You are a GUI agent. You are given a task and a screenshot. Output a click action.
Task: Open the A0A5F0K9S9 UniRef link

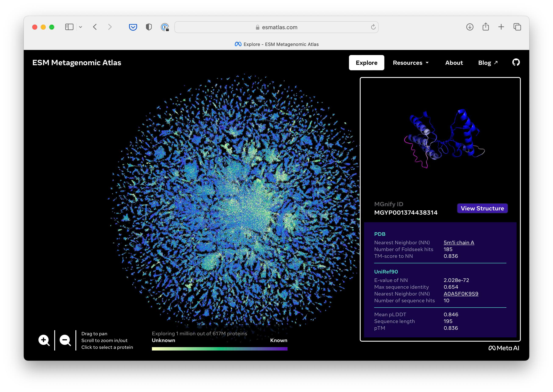pos(461,294)
